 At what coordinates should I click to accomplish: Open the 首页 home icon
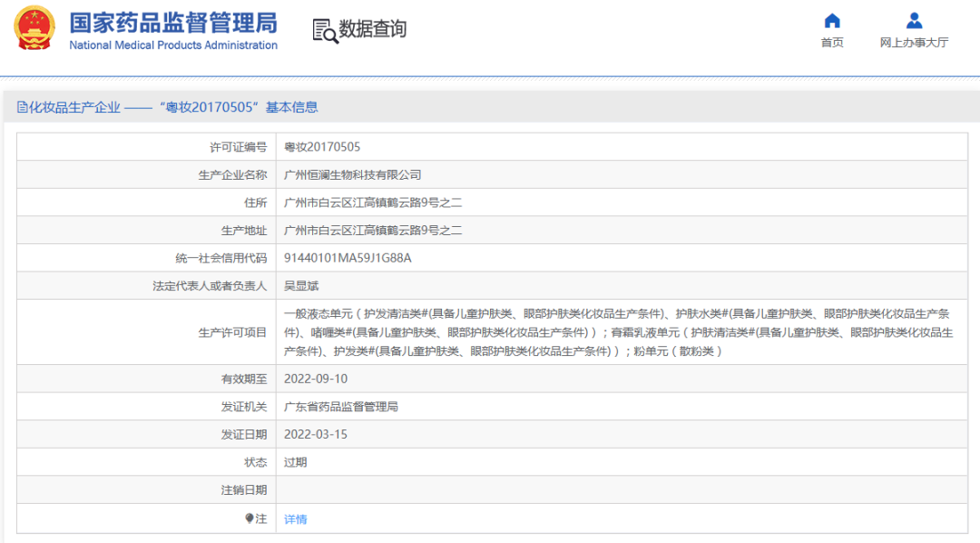[832, 21]
